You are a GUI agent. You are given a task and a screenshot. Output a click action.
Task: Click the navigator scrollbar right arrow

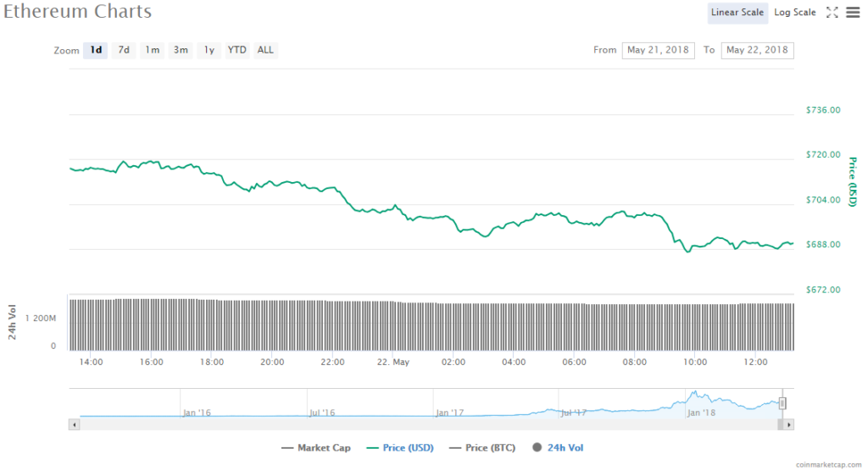pyautogui.click(x=789, y=424)
